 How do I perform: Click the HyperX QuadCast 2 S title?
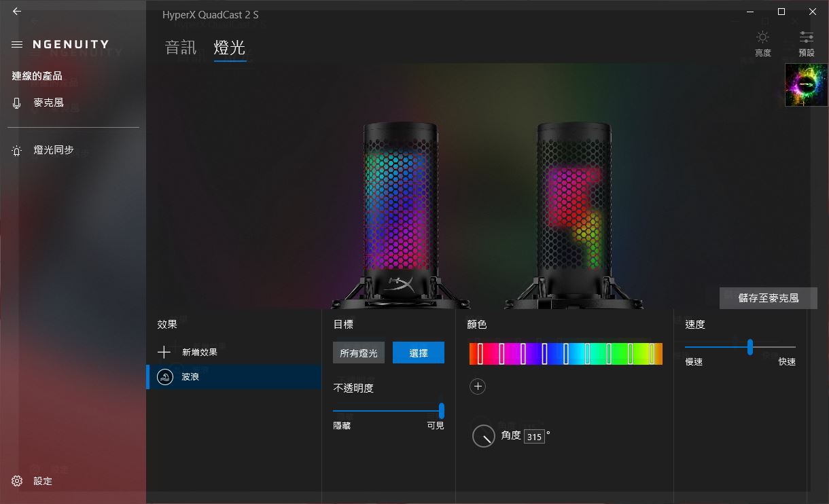pyautogui.click(x=210, y=14)
